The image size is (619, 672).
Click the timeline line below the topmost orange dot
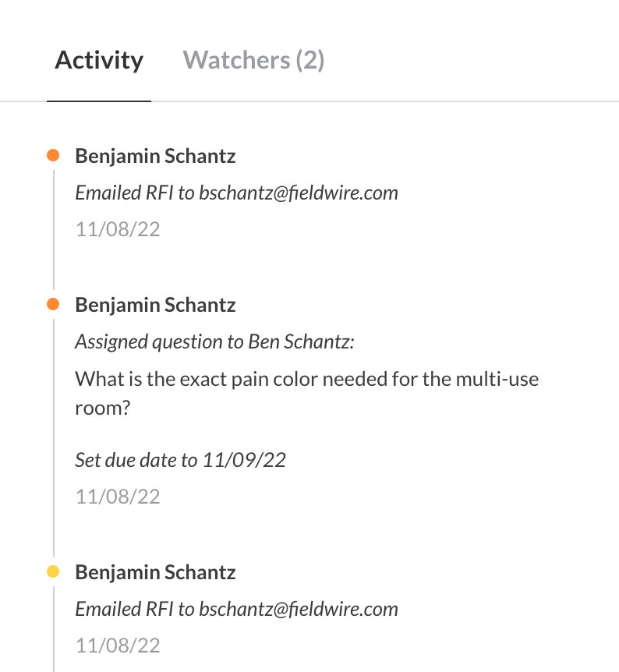[53, 226]
